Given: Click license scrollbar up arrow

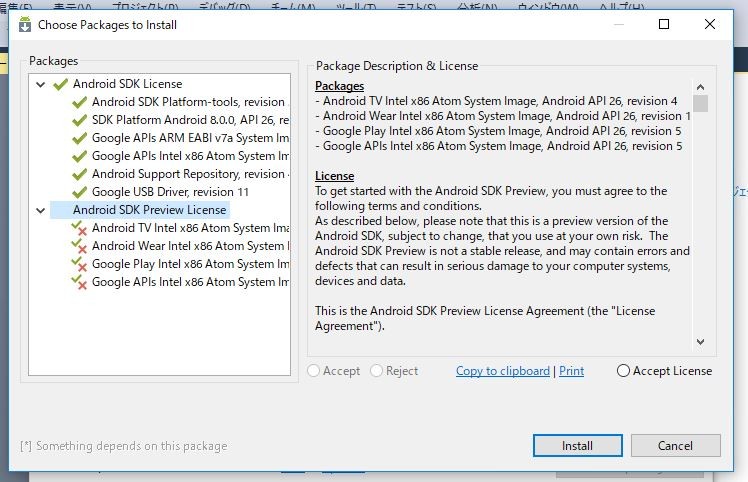Looking at the screenshot, I should [x=700, y=87].
